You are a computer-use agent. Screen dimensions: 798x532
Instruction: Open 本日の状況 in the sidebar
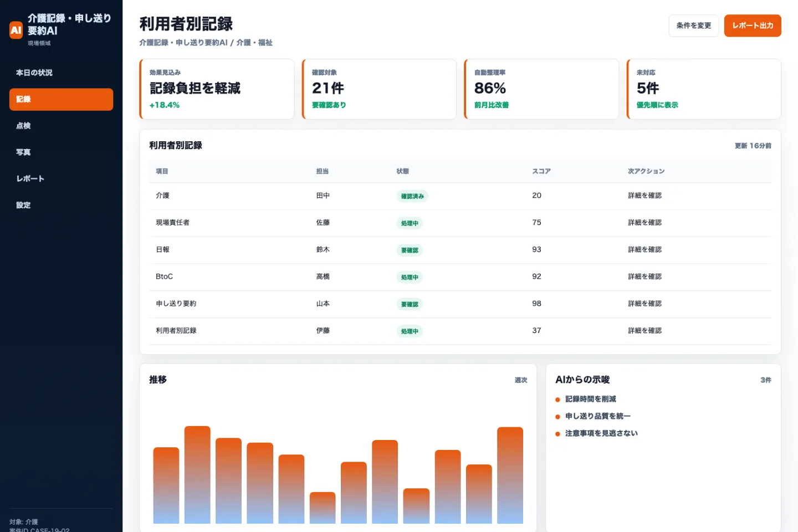(x=61, y=73)
